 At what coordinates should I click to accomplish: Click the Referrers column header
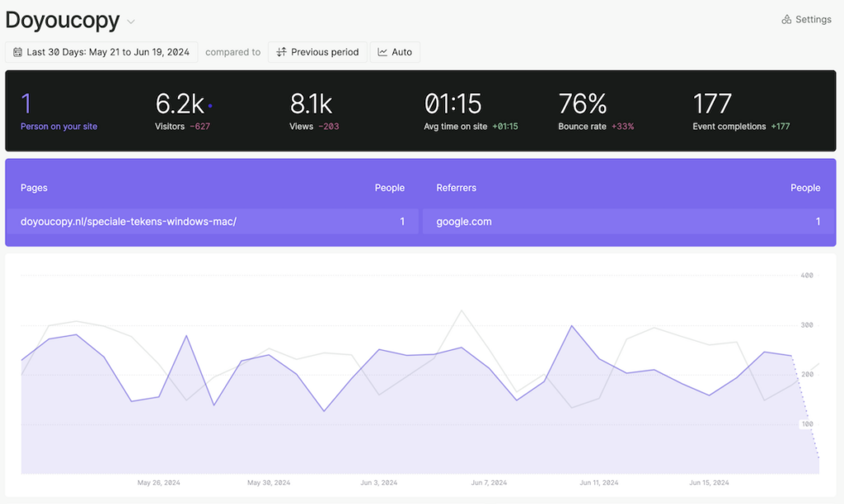[456, 188]
